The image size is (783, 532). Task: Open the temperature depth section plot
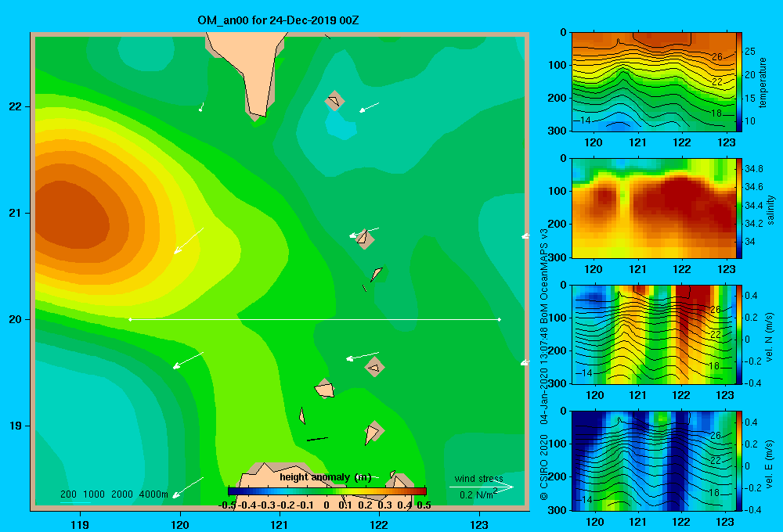pyautogui.click(x=653, y=82)
